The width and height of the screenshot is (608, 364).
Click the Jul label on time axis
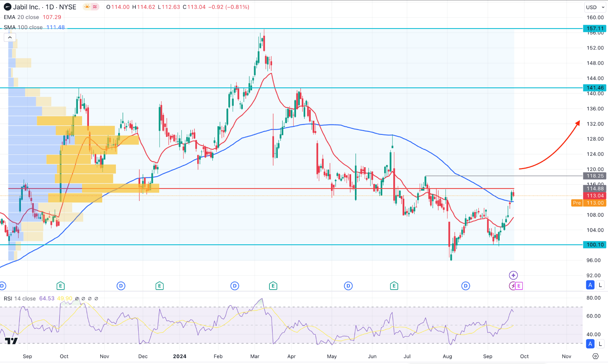[x=407, y=356]
